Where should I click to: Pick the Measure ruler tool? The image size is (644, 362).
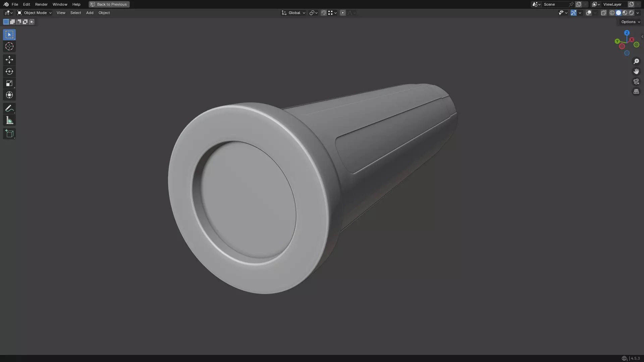tap(9, 120)
